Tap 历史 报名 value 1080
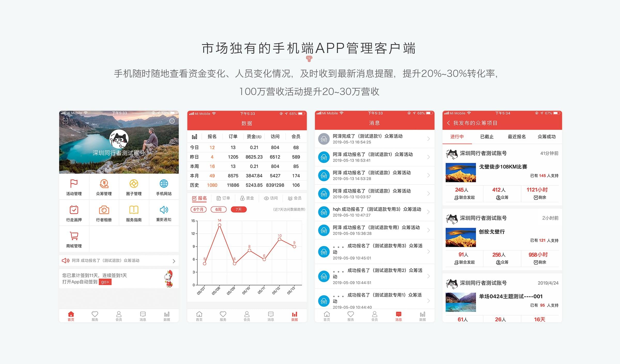The width and height of the screenshot is (620, 364). 212,185
